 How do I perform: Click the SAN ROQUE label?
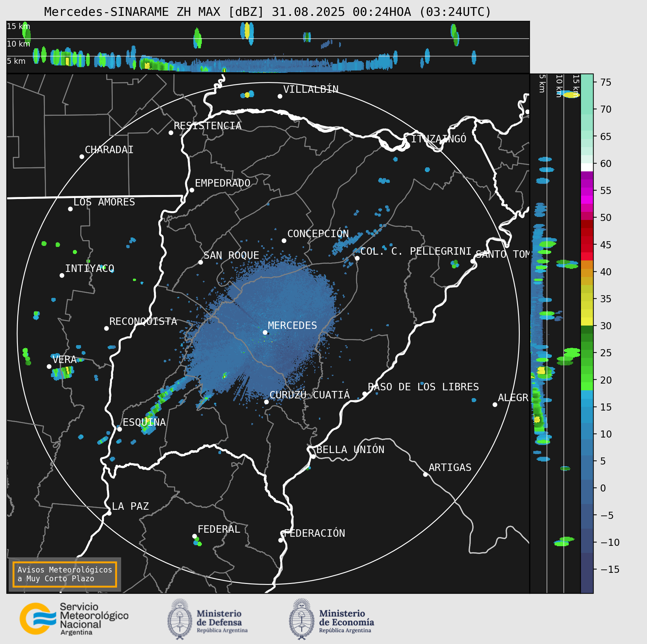pos(231,255)
